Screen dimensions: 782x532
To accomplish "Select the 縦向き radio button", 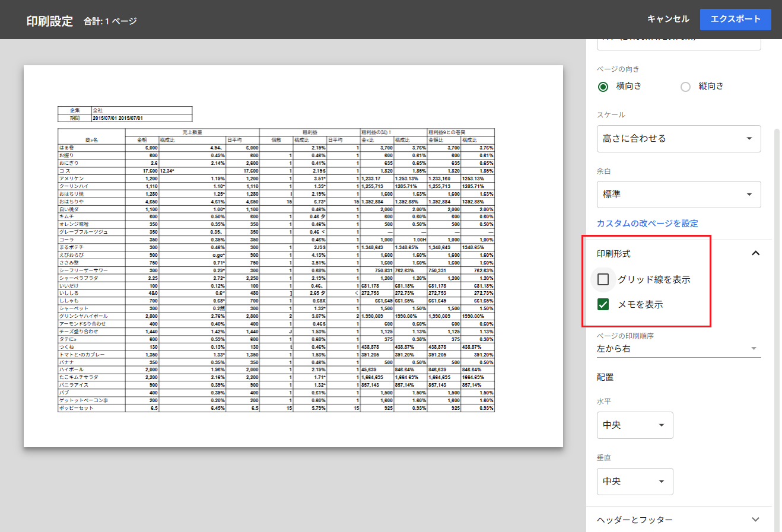I will coord(686,87).
